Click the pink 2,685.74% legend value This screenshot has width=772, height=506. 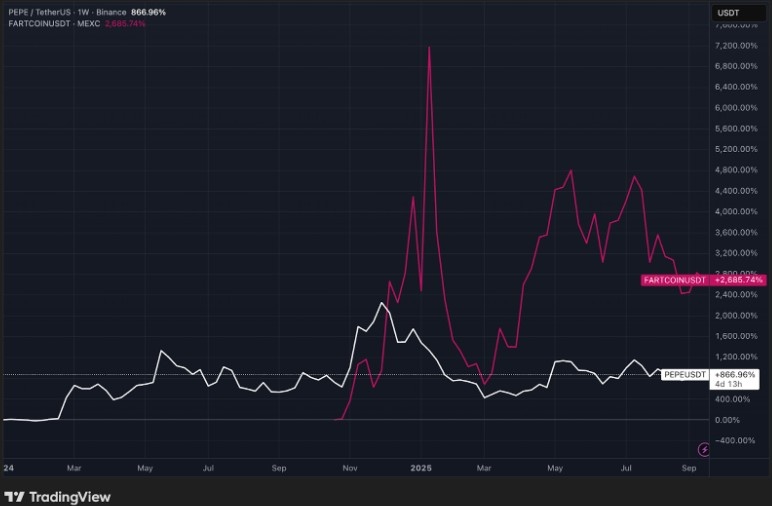pyautogui.click(x=125, y=24)
